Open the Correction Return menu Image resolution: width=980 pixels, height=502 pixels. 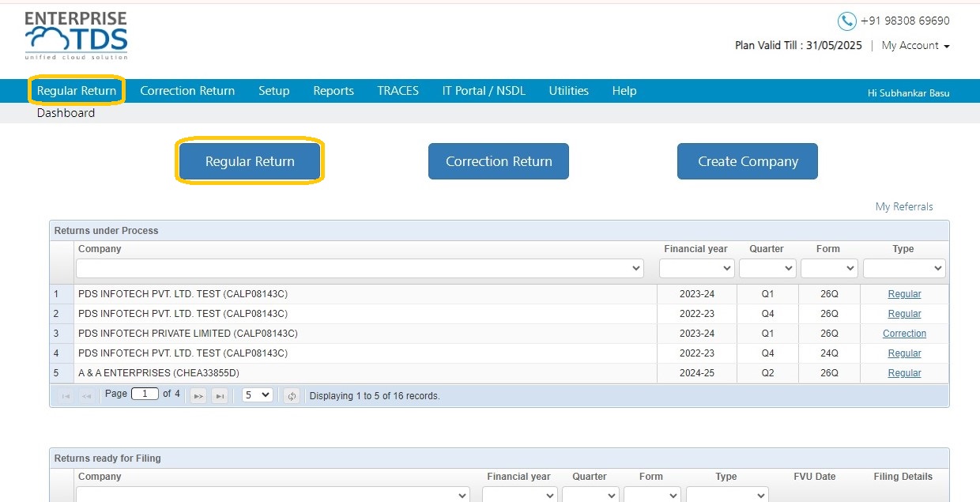(187, 91)
